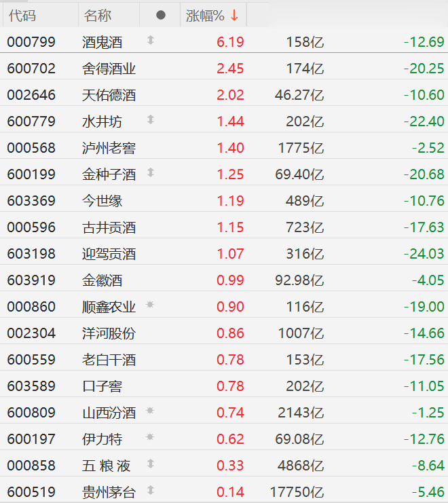Select stock code 600519
Screen dimensions: 448x503
click(31, 492)
